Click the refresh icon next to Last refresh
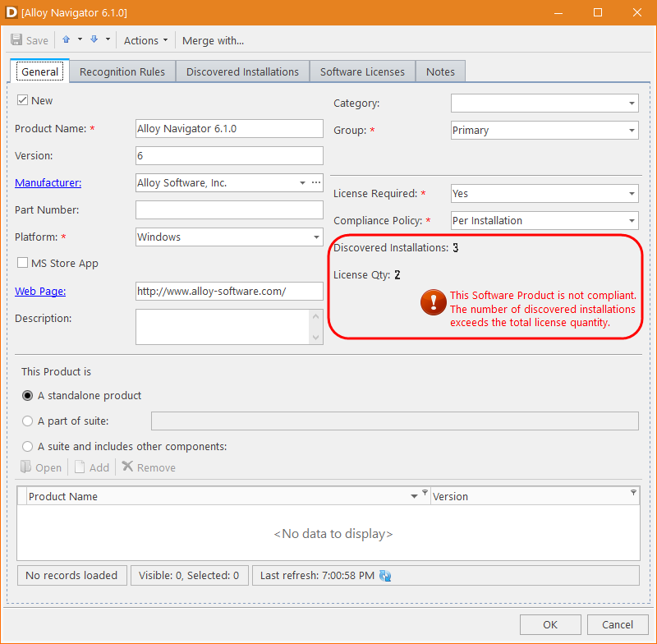 (385, 576)
